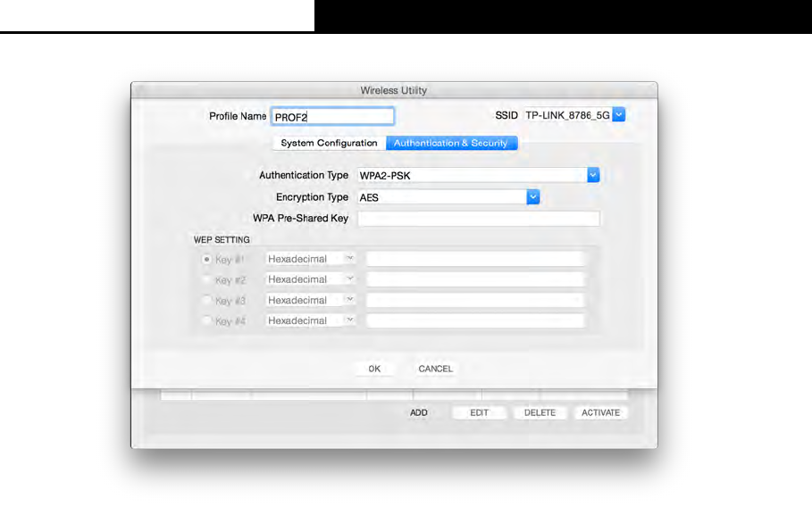Click the CANCEL button

click(436, 369)
